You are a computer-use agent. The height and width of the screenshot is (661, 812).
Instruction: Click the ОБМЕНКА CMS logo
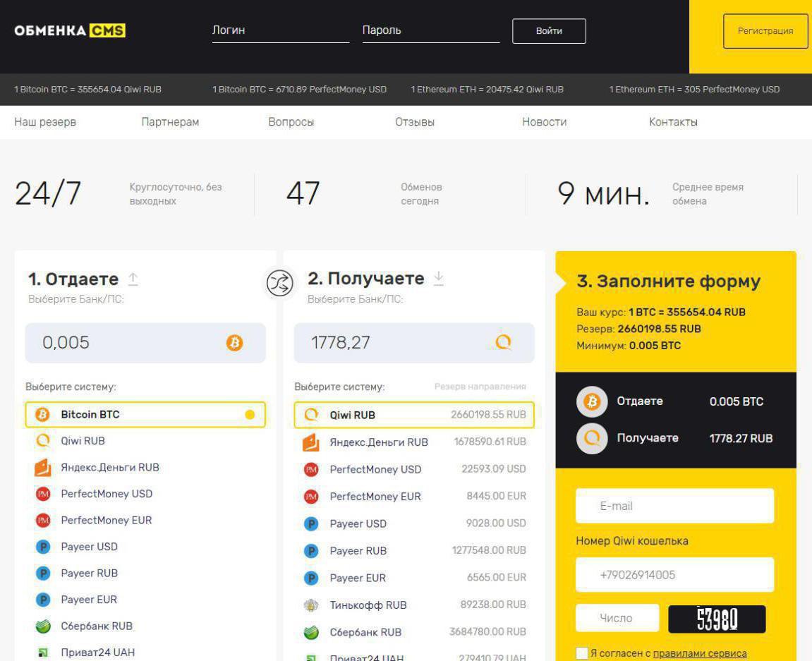(70, 30)
